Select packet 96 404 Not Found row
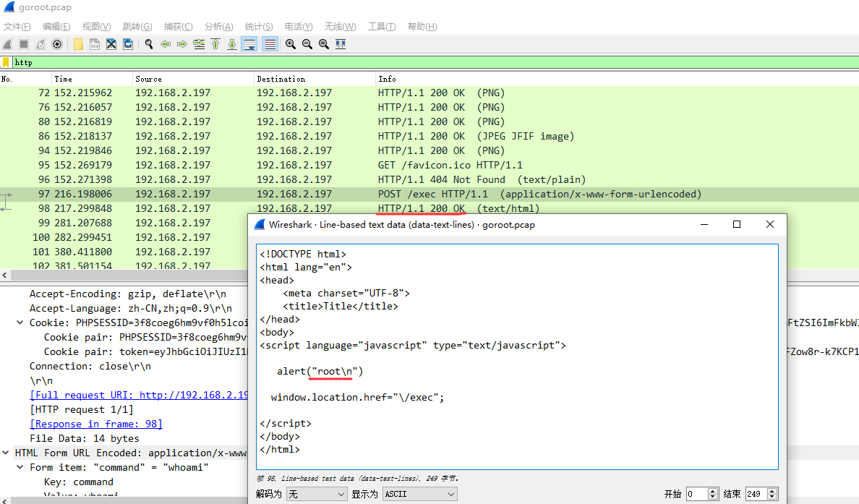859x504 pixels. point(429,179)
